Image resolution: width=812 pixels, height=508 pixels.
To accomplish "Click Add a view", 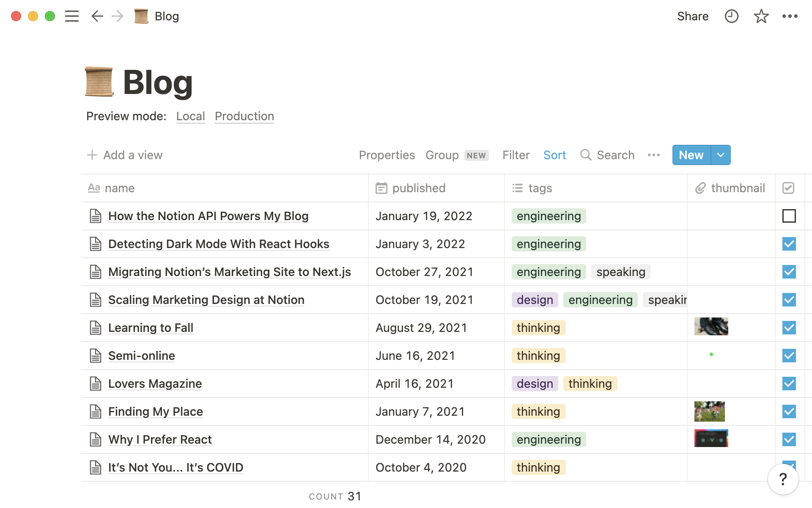I will coord(124,155).
